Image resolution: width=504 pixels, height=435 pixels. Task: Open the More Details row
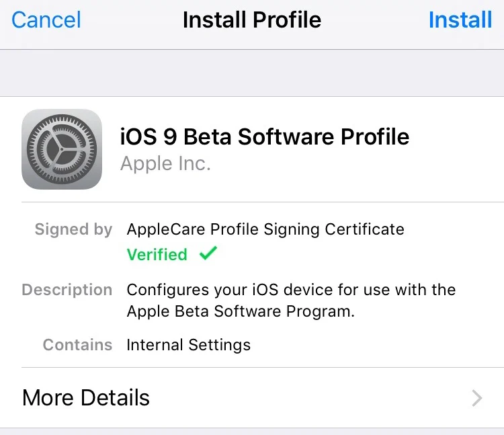click(x=252, y=398)
